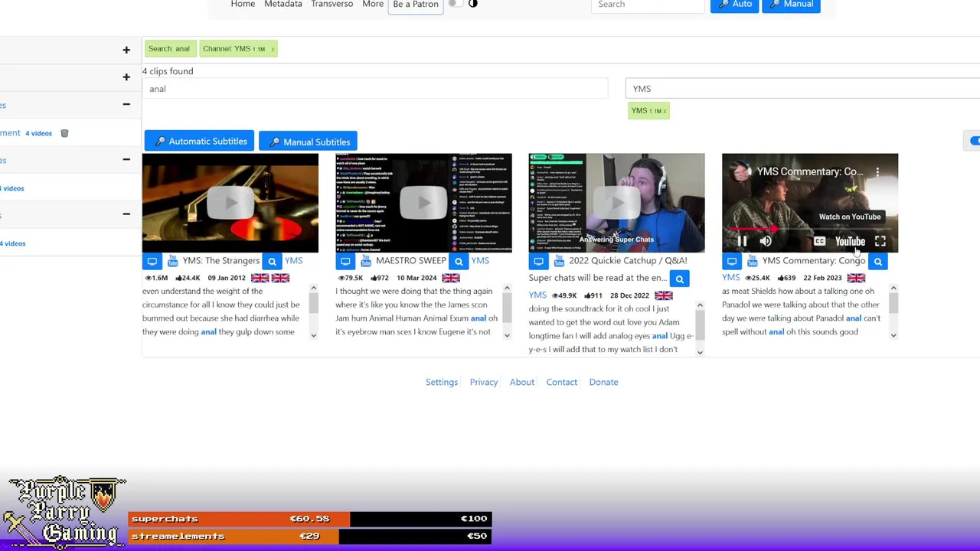
Task: Expand first sidebar plus section
Action: point(126,50)
